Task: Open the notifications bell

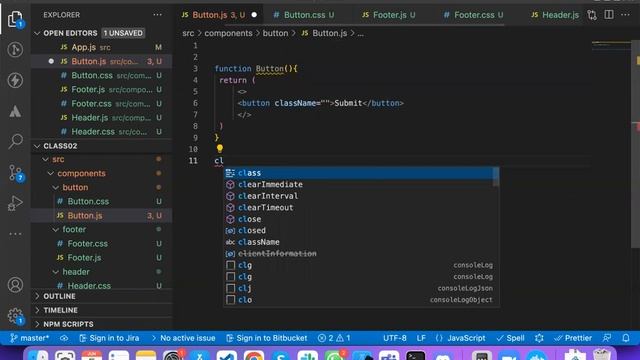Action: (x=625, y=338)
